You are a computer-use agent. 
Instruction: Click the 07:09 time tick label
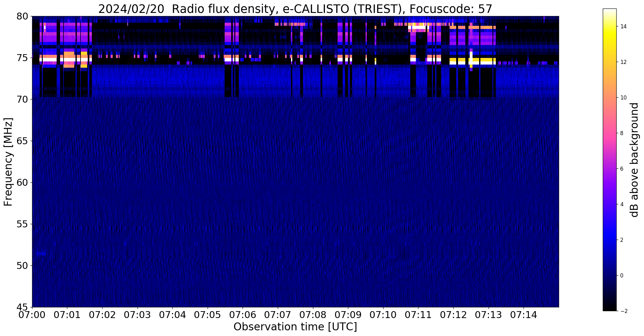[x=348, y=315]
